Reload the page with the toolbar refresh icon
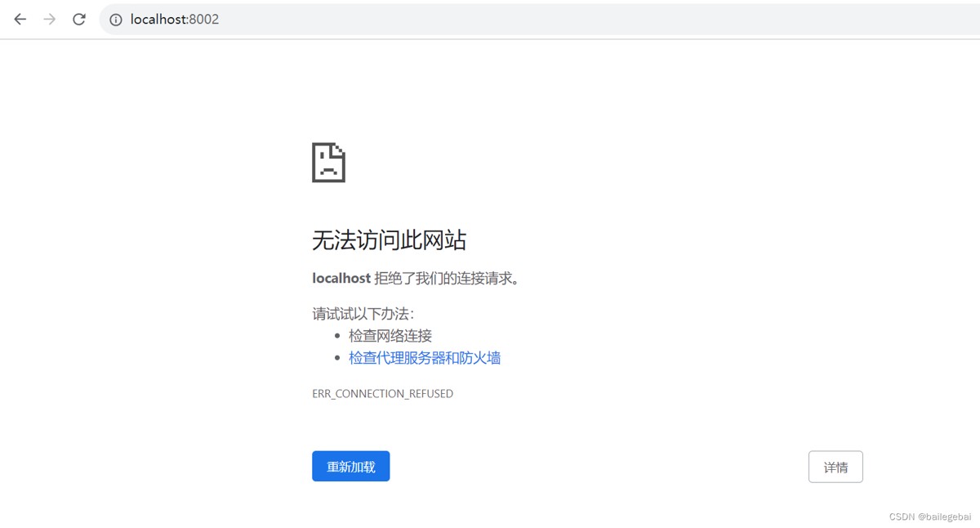The image size is (980, 528). (x=79, y=19)
